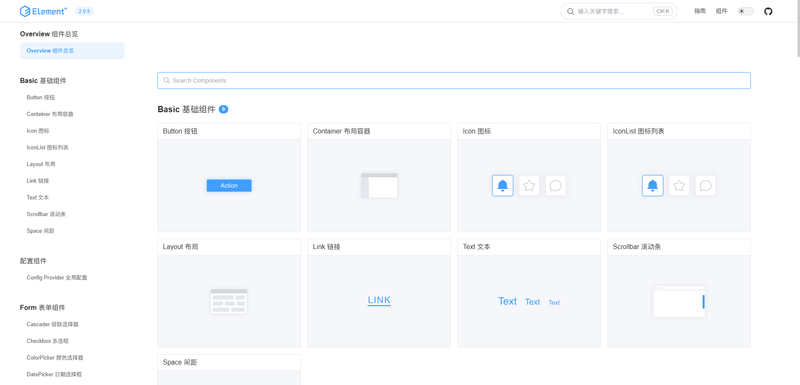Toggle the dark mode theme switch
The width and height of the screenshot is (800, 385).
(x=745, y=11)
